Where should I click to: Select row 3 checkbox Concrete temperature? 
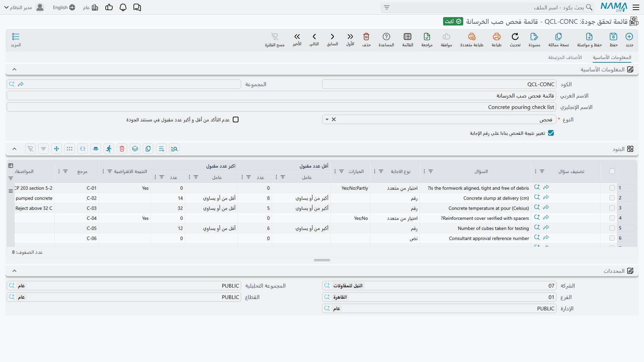point(612,208)
